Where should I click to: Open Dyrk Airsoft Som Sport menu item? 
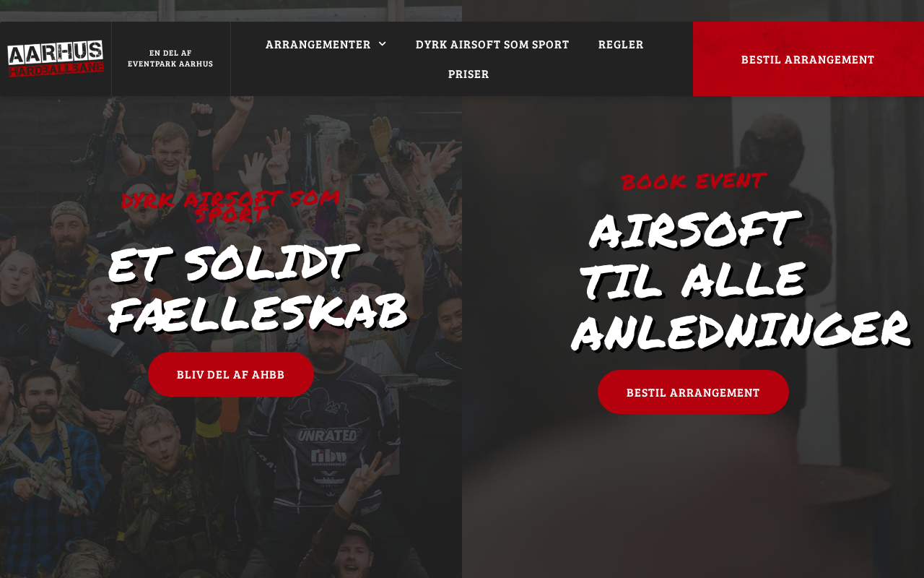pyautogui.click(x=492, y=44)
